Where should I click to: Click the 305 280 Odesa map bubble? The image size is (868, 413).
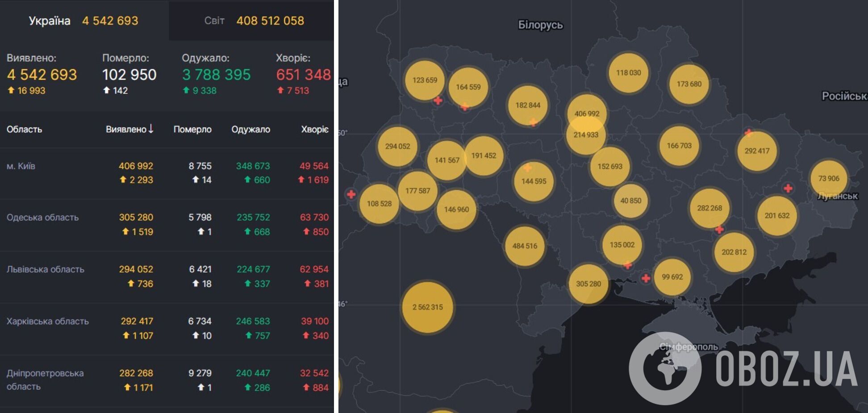pos(588,284)
